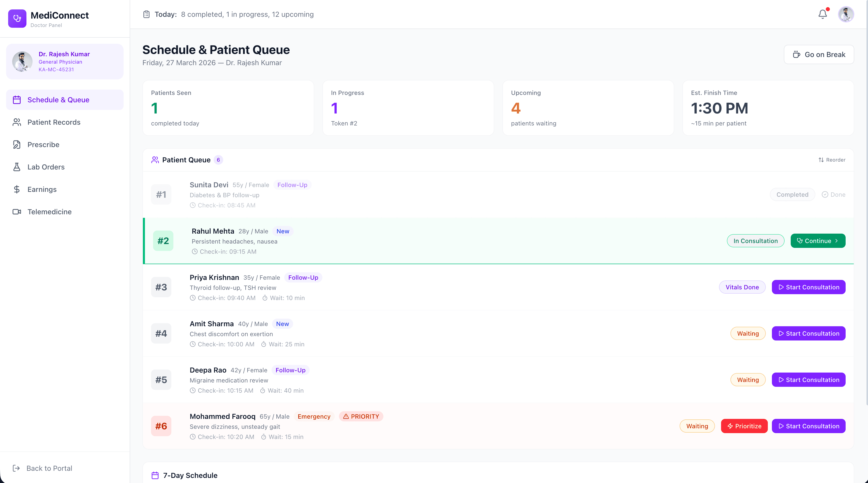Mark Sunita Devi as Done
This screenshot has width=868, height=483.
(x=834, y=194)
